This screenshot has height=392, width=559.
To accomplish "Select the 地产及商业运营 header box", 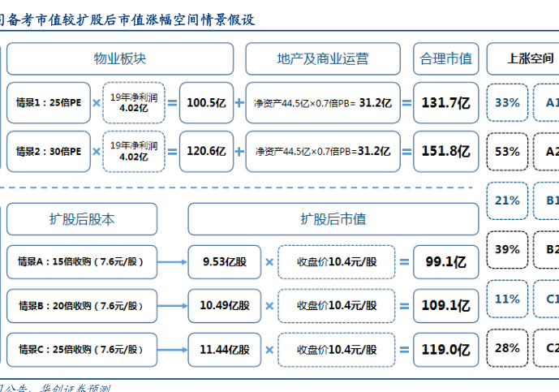I will click(x=322, y=59).
